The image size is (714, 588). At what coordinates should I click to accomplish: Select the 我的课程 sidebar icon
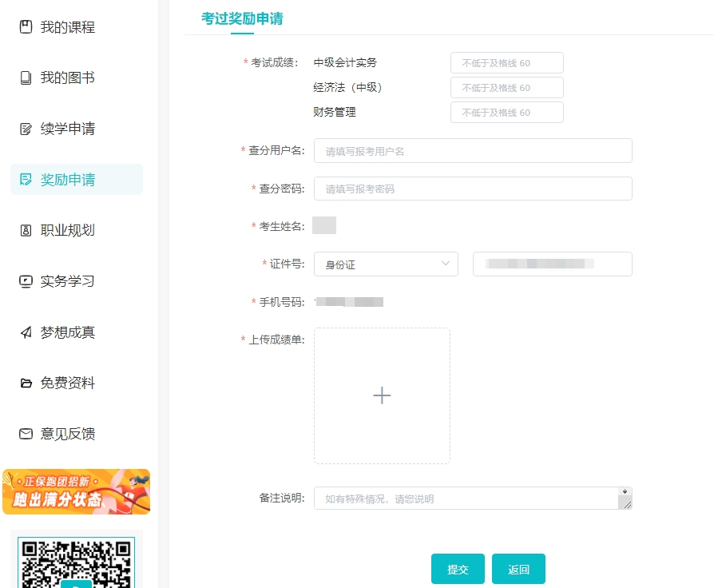coord(24,27)
